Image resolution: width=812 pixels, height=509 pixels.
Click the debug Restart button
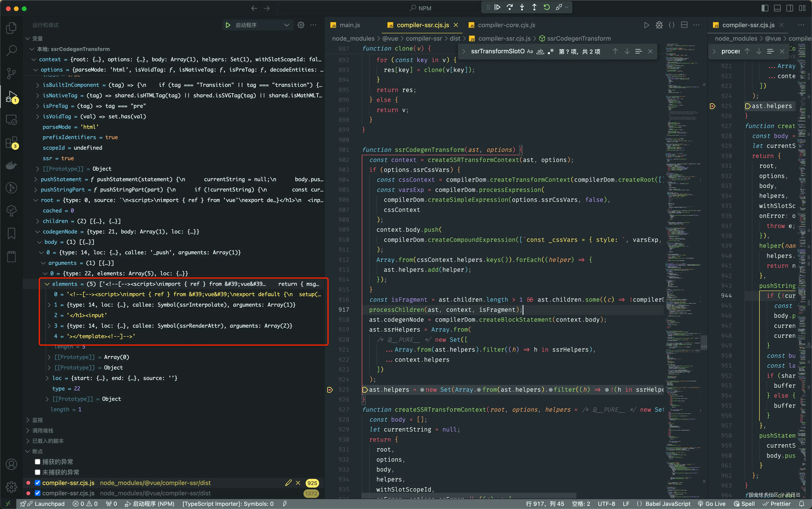click(x=547, y=7)
